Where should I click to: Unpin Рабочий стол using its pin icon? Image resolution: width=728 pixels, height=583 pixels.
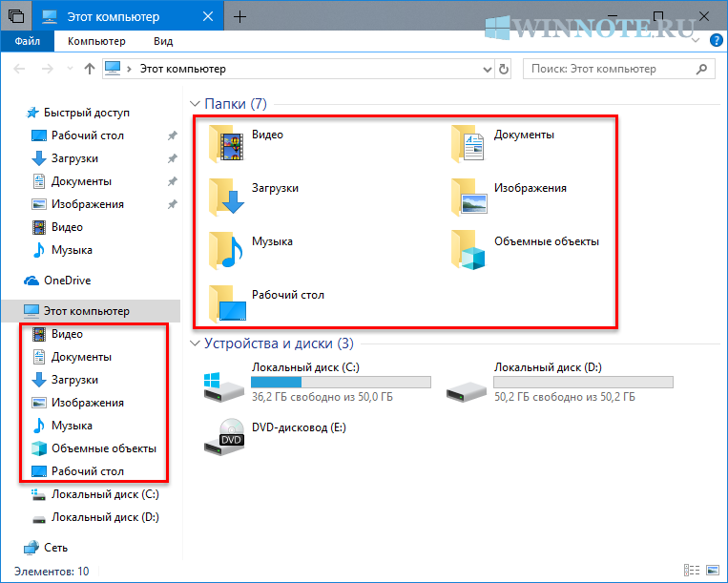pyautogui.click(x=173, y=135)
